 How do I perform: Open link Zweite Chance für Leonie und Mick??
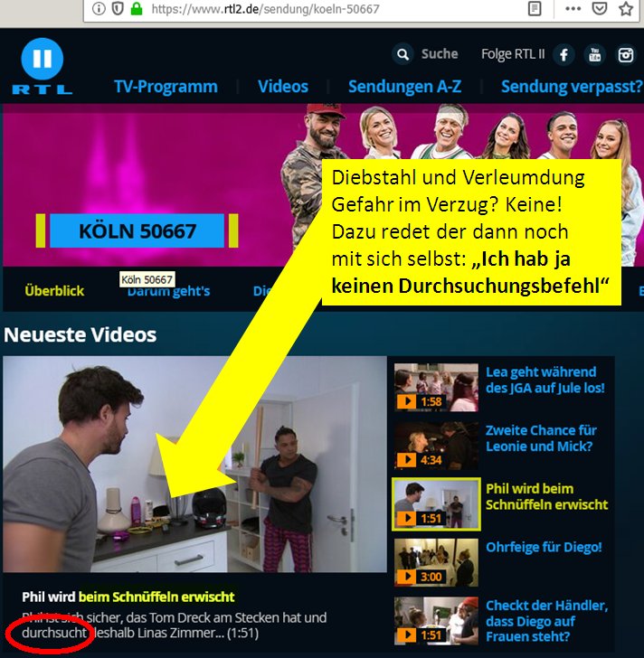click(x=541, y=438)
